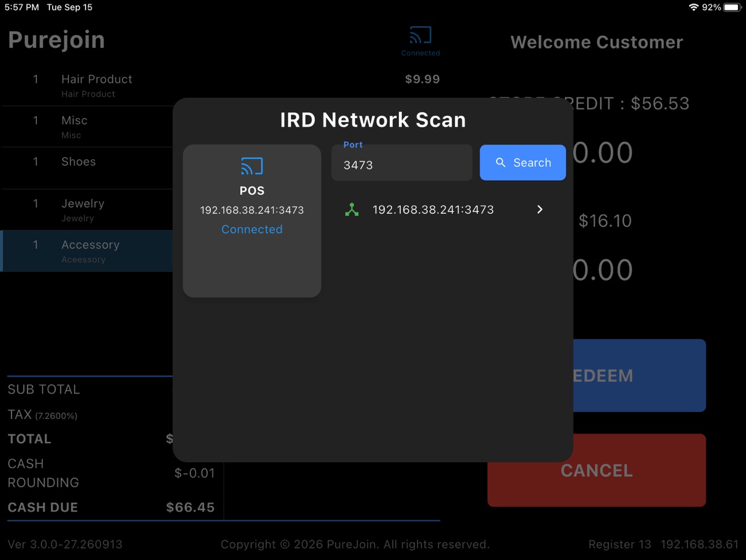This screenshot has height=560, width=746.
Task: Click the red CANCEL button
Action: 596,470
